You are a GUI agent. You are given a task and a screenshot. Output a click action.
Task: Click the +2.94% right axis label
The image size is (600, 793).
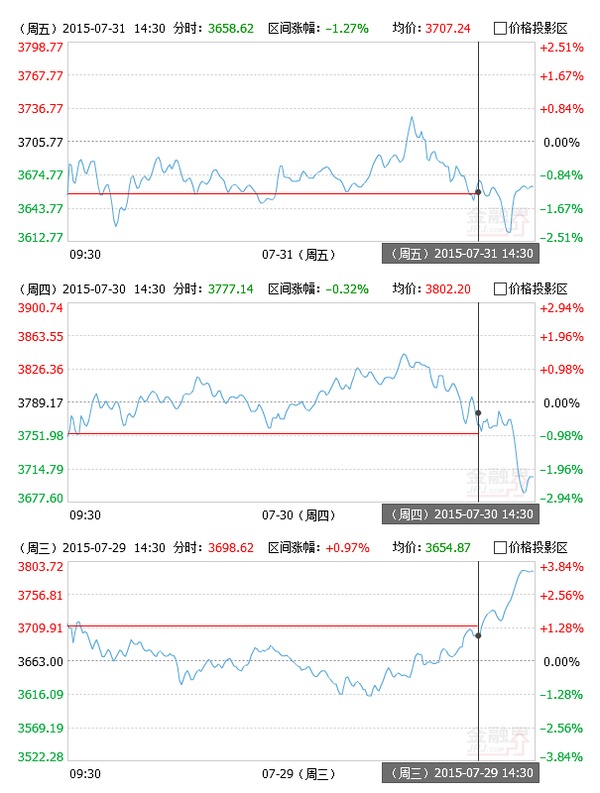(561, 307)
